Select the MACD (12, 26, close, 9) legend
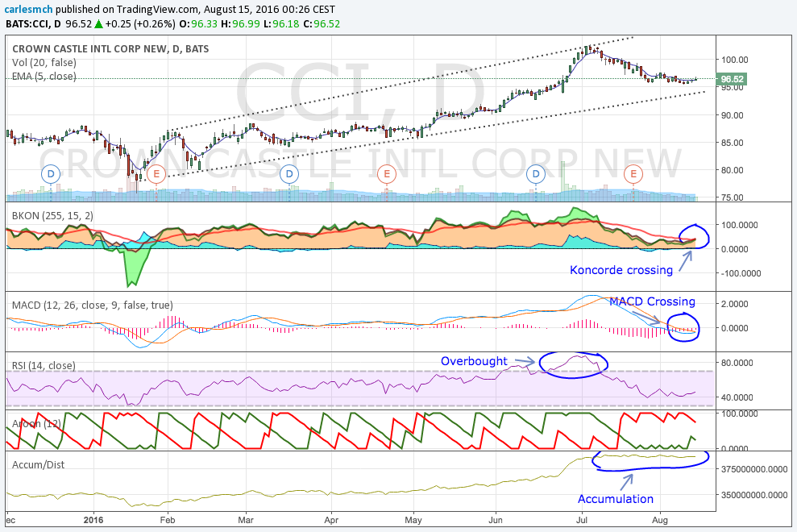This screenshot has height=532, width=797. (93, 305)
